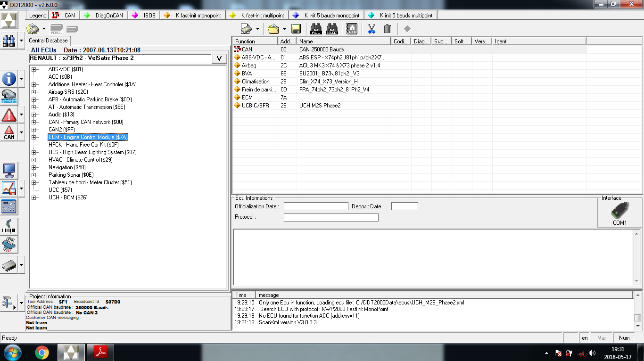Viewport: 644px width, 361px height.
Task: Click the CAN legend tab
Action: click(x=64, y=15)
